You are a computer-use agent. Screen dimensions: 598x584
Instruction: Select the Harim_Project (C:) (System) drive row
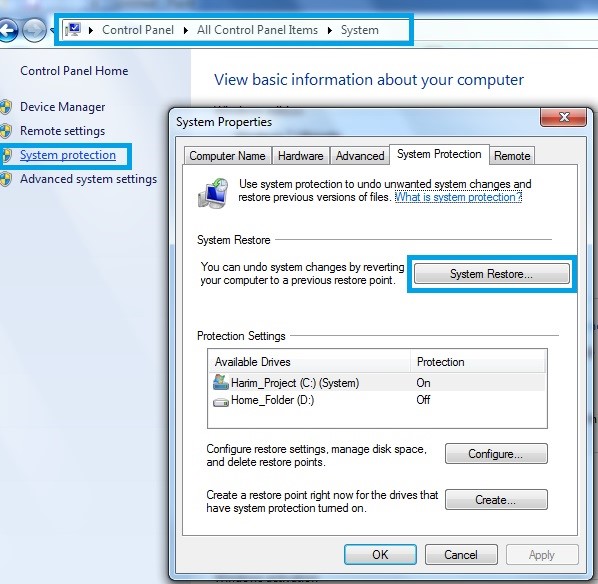(x=377, y=383)
